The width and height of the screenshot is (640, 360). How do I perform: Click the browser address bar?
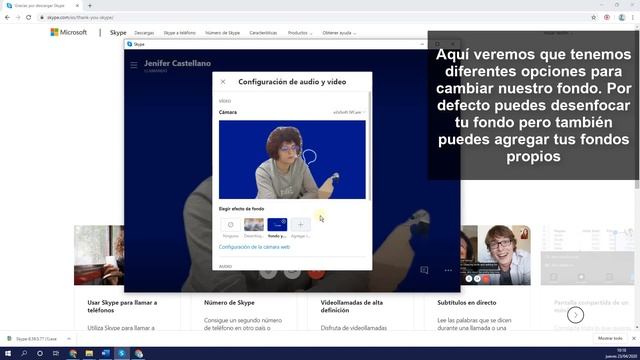312,18
